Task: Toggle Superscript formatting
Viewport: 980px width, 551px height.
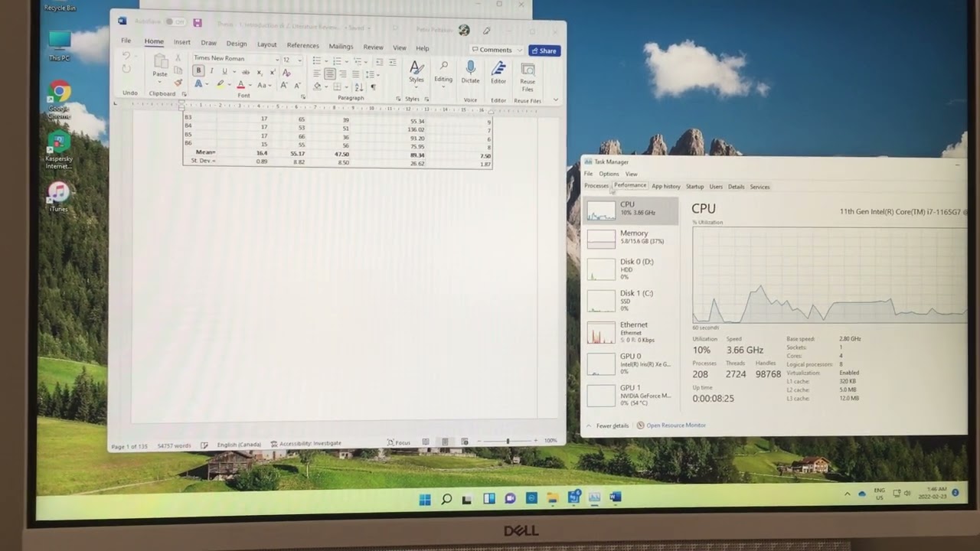Action: click(273, 72)
